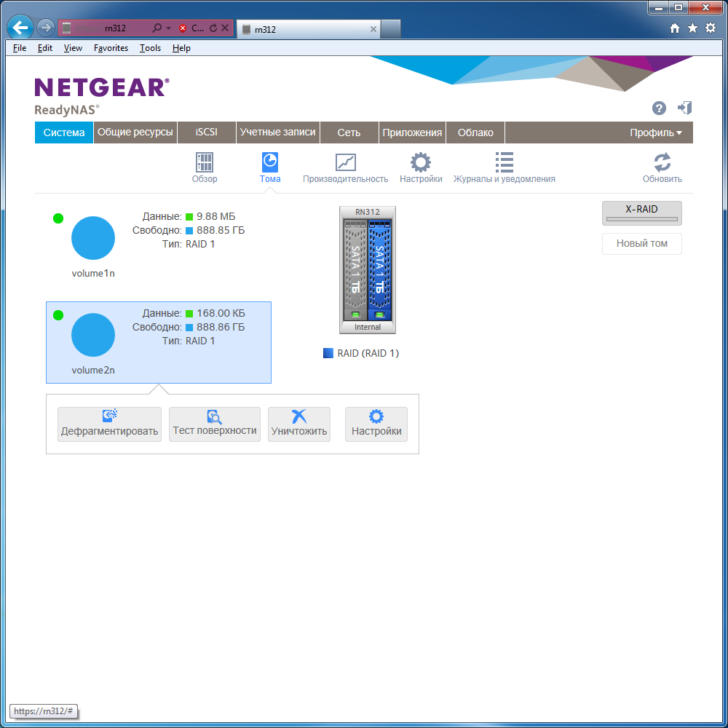Click the red certificate error icon
Screen dimensions: 728x728
[x=183, y=28]
